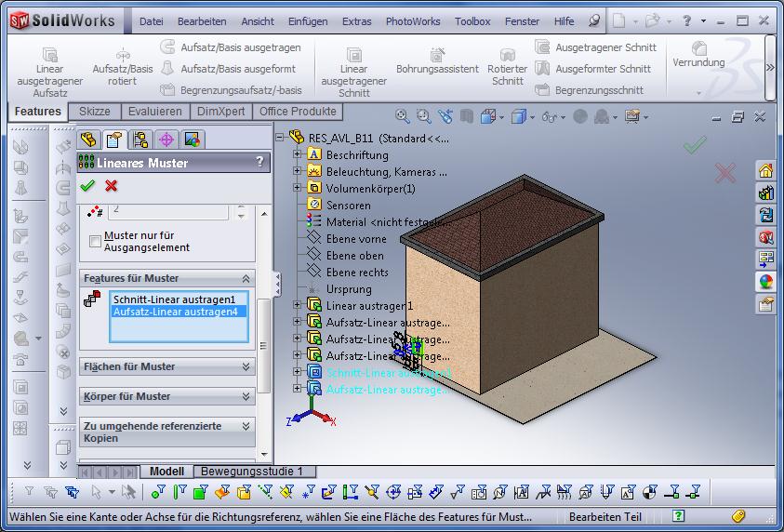784x532 pixels.
Task: Enable Muster nur für Ausgangselement checkbox
Action: pyautogui.click(x=95, y=242)
